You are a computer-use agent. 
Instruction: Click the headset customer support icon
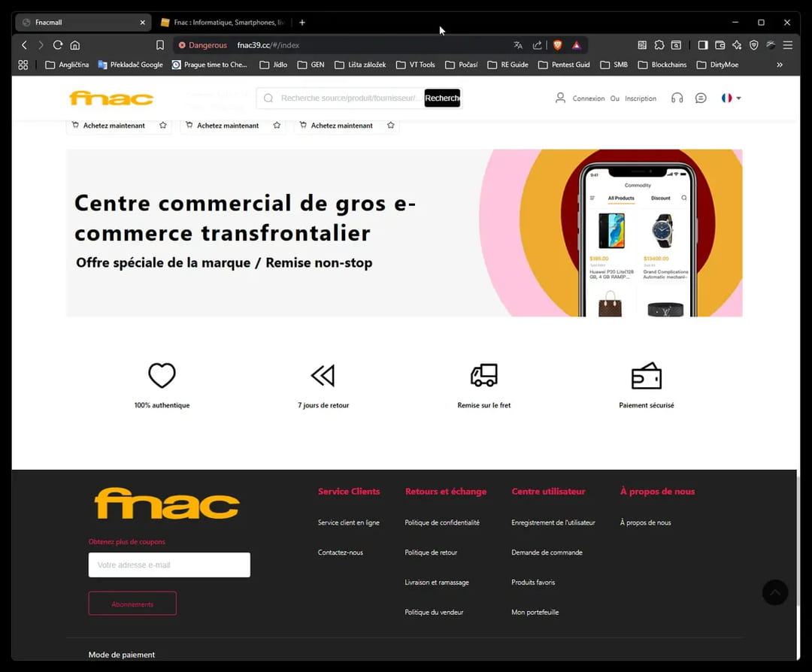pos(677,98)
